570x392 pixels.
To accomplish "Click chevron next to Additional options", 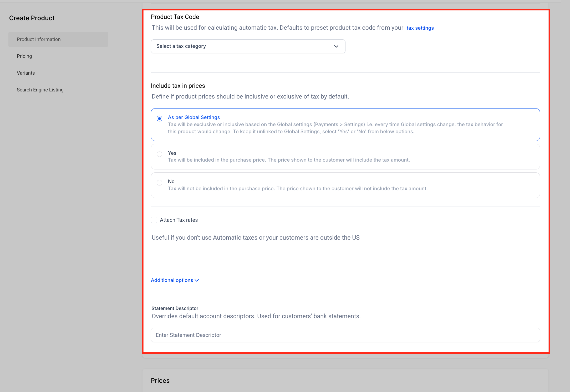I will point(197,281).
